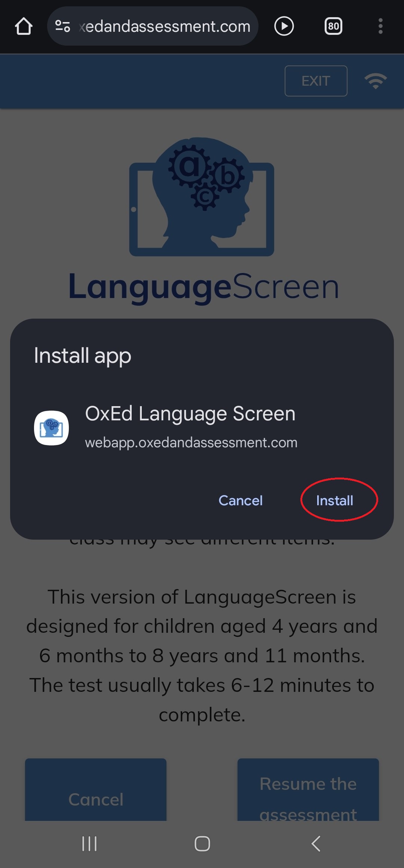This screenshot has width=404, height=868.
Task: Tap the Android recent apps navigation button
Action: [x=89, y=844]
